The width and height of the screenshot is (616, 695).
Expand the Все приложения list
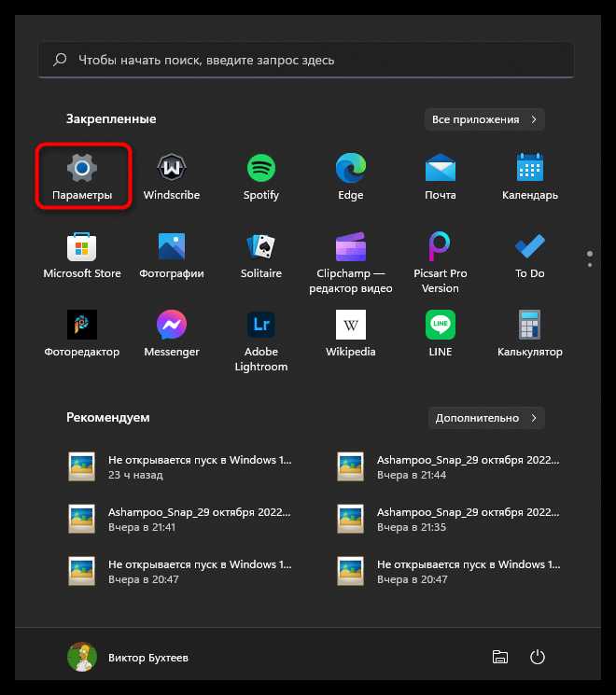tap(484, 119)
